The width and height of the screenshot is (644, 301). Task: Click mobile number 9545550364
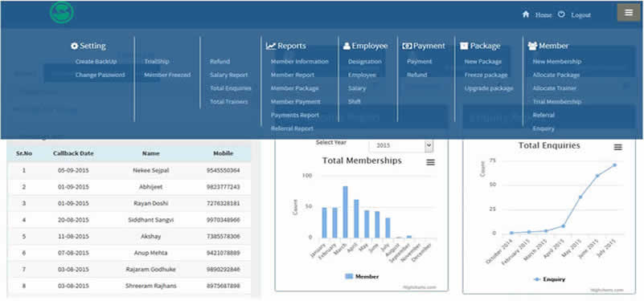click(223, 170)
